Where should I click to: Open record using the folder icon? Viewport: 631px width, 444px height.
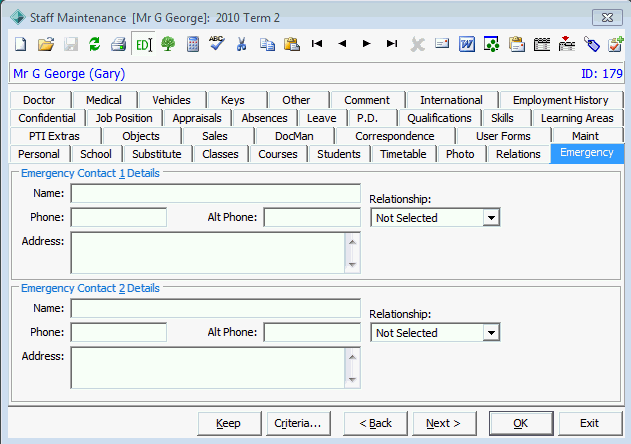click(46, 43)
